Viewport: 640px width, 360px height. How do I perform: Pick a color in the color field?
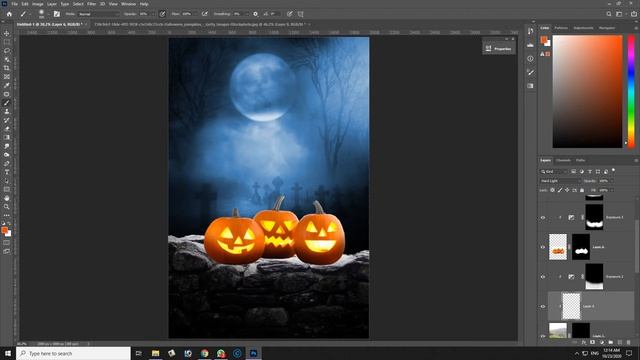click(587, 91)
